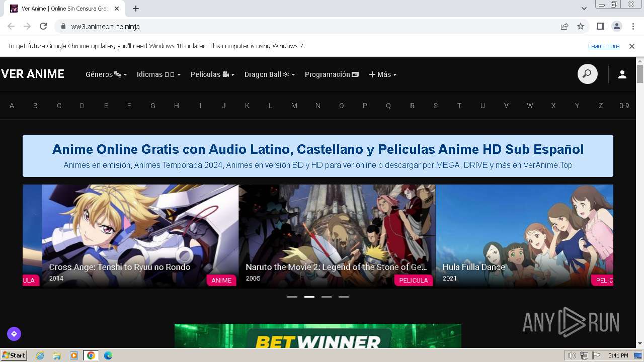Open a new browser tab

click(136, 9)
